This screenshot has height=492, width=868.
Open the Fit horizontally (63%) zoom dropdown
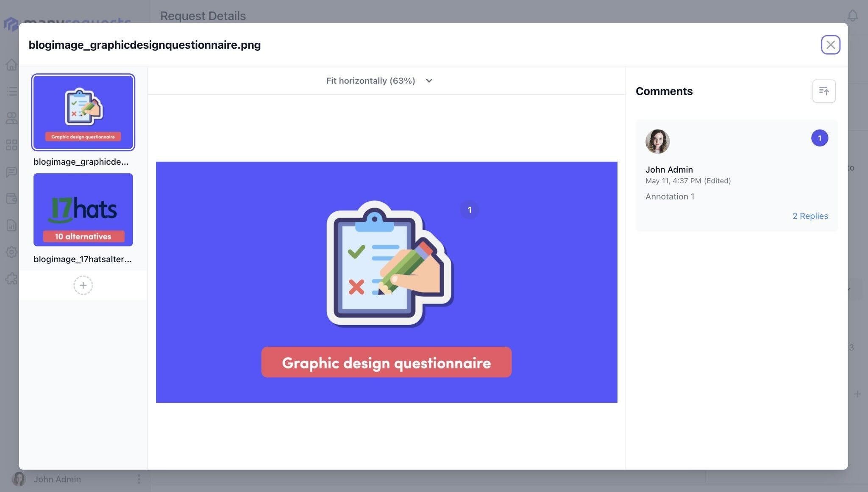coord(370,81)
